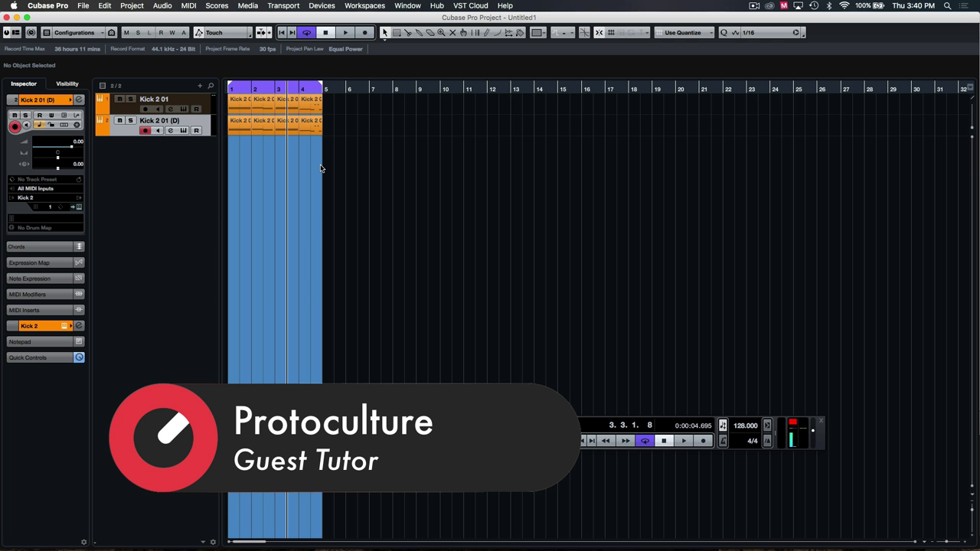The height and width of the screenshot is (551, 980).
Task: Open the Constrain Delay Compensation button
Action: 31,33
